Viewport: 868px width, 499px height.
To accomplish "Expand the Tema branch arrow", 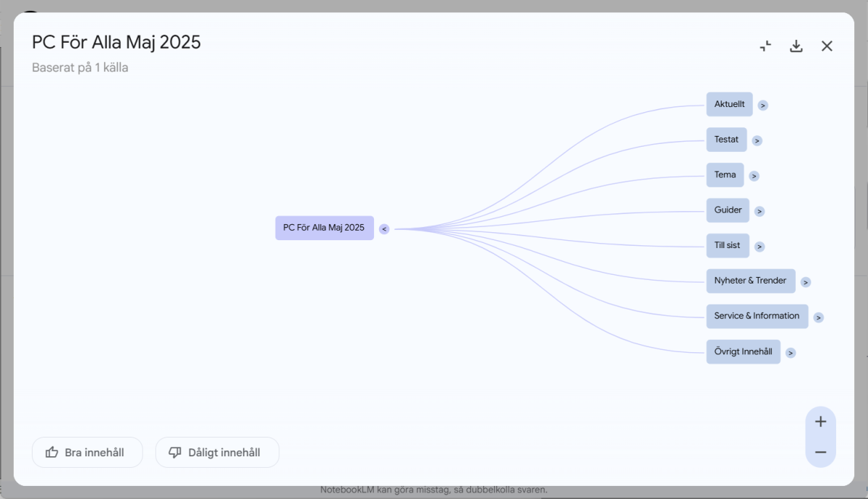I will point(754,176).
